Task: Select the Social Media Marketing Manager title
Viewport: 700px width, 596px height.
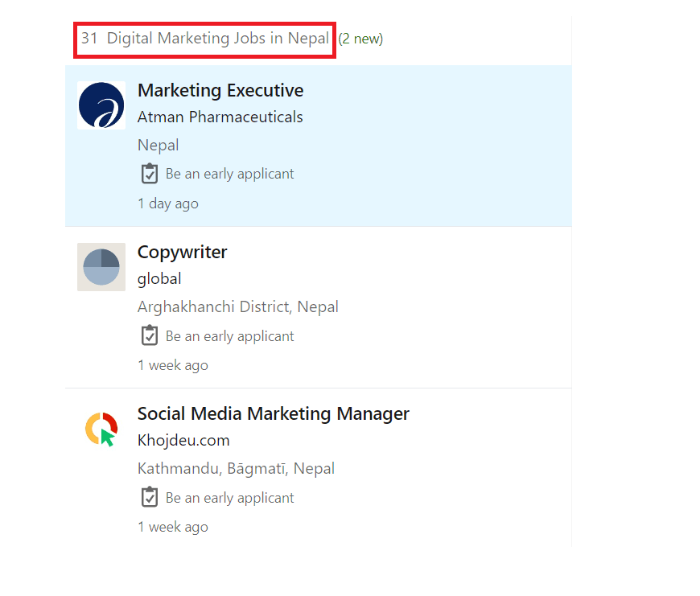Action: coord(274,413)
